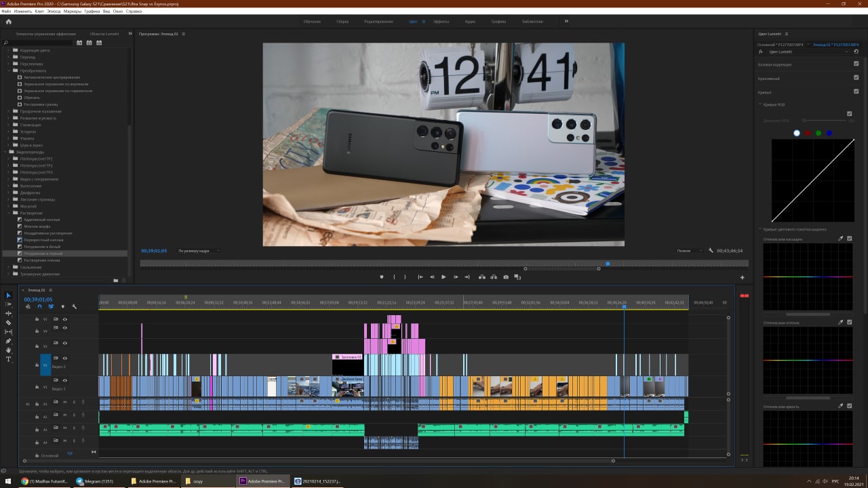Screen dimensions: 868x488
Task: Collapse the Dissolve transitions folder
Action: (x=9, y=213)
